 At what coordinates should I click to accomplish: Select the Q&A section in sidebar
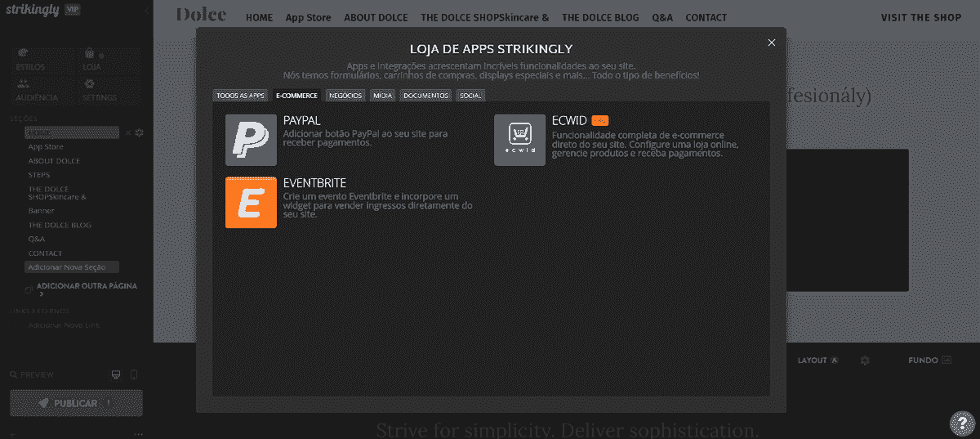click(37, 239)
